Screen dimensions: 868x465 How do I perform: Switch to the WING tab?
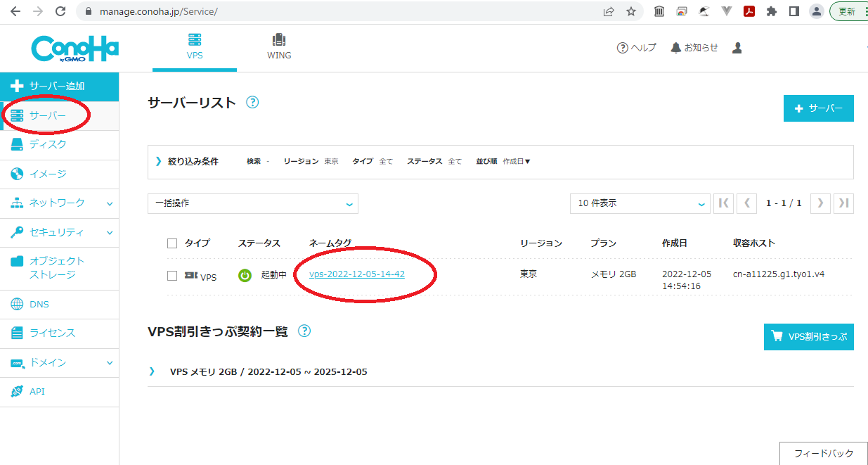pos(279,47)
